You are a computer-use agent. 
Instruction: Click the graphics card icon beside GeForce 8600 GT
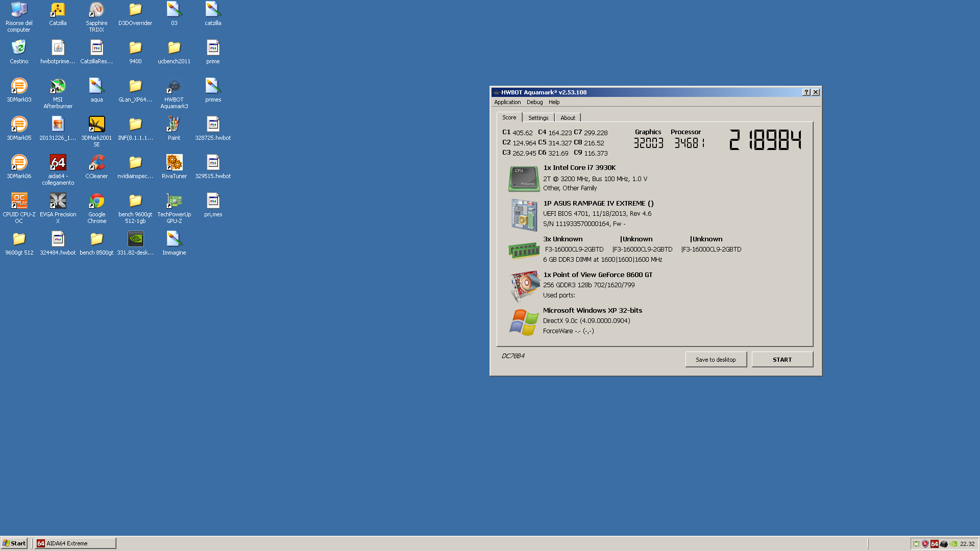click(525, 286)
